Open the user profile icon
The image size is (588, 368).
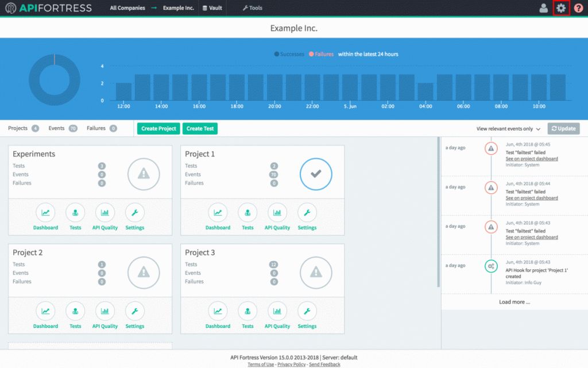tap(543, 8)
